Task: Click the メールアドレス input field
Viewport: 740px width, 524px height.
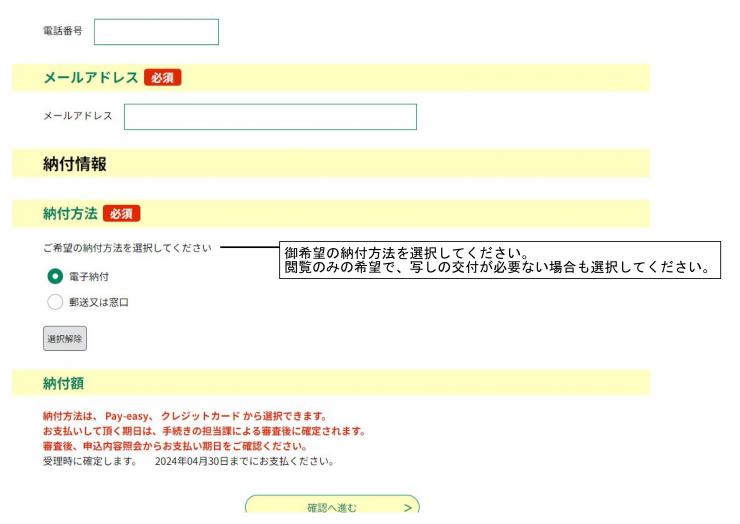Action: [x=270, y=117]
